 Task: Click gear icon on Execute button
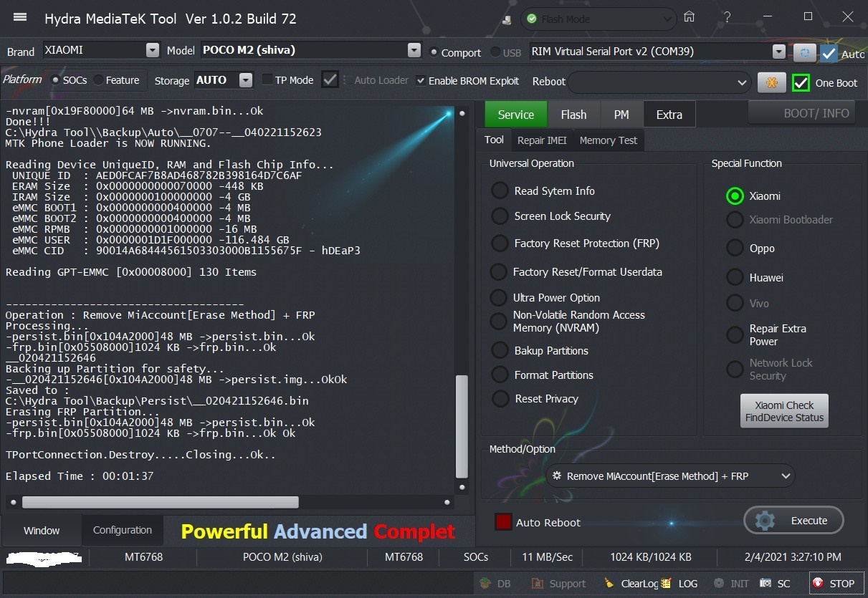coord(765,521)
